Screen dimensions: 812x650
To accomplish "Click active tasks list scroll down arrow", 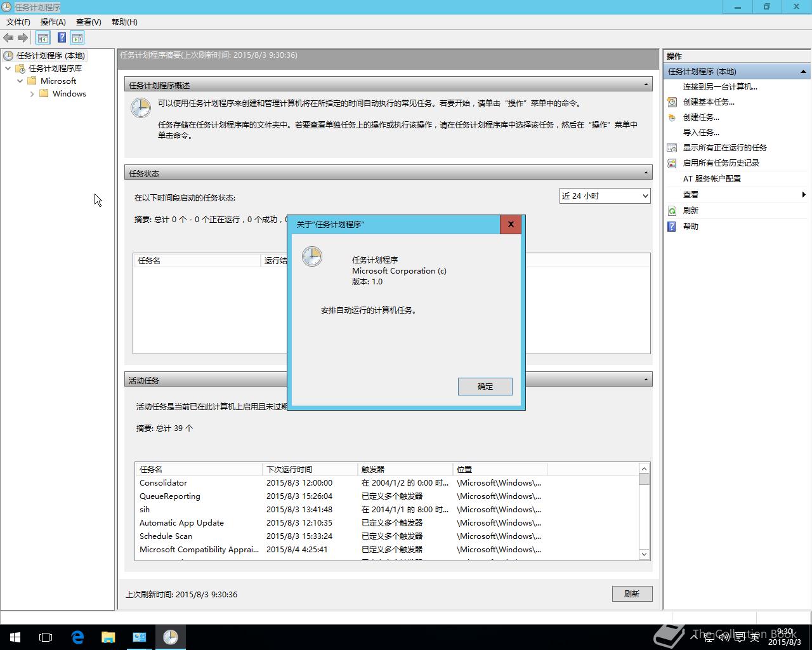I will 644,554.
